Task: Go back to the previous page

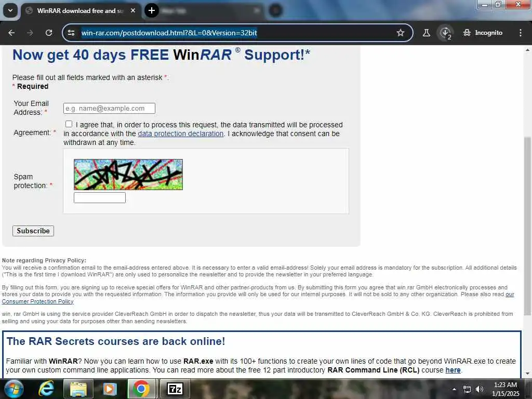Action: [11, 33]
